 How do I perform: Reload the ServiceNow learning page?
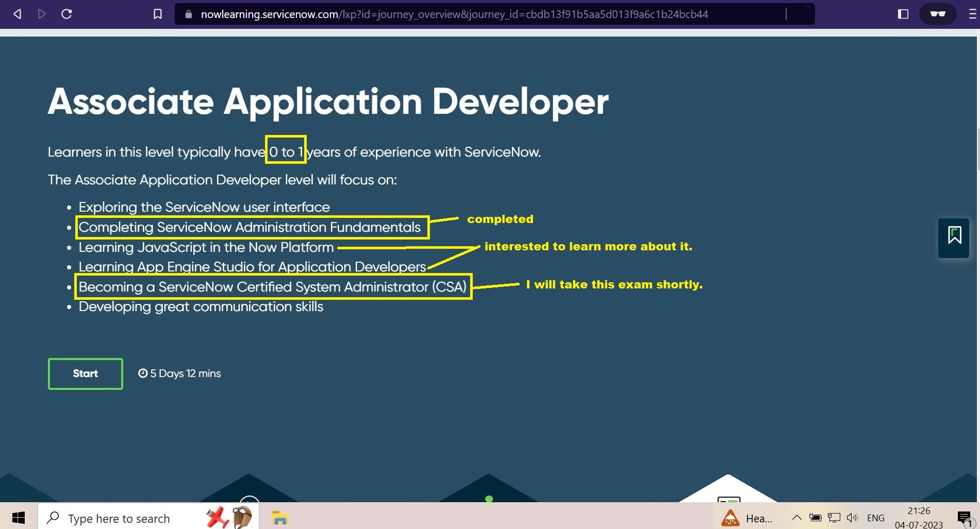click(67, 14)
